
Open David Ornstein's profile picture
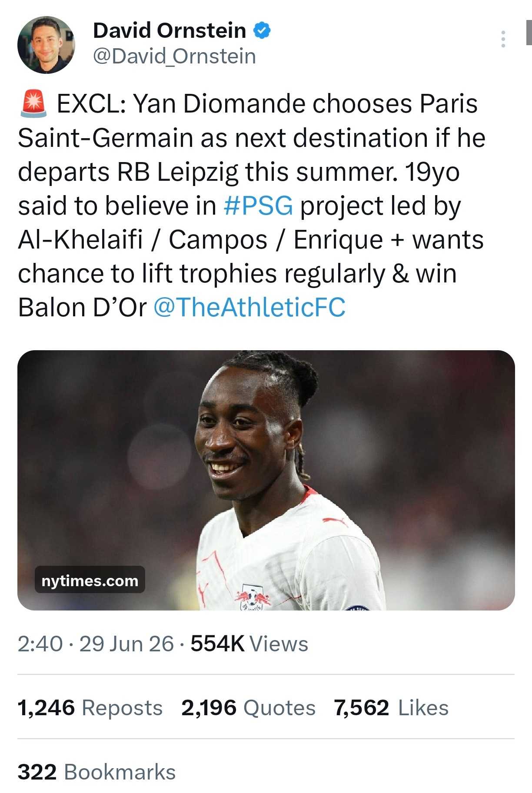tap(46, 45)
